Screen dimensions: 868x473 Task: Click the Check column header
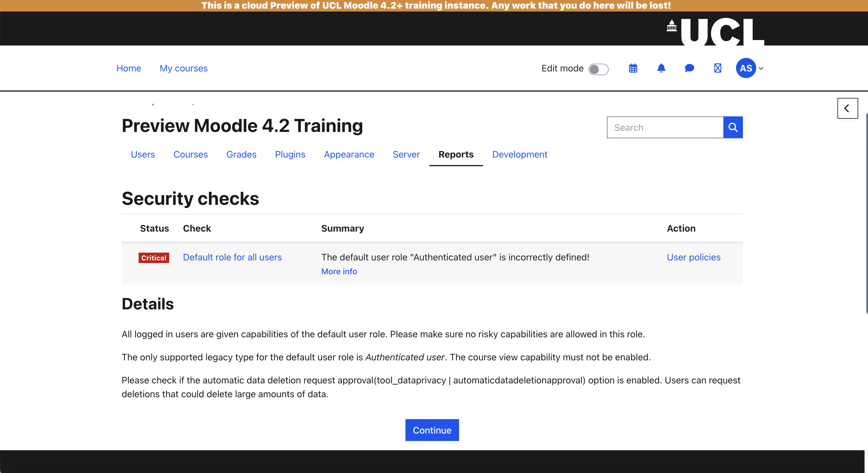point(197,228)
